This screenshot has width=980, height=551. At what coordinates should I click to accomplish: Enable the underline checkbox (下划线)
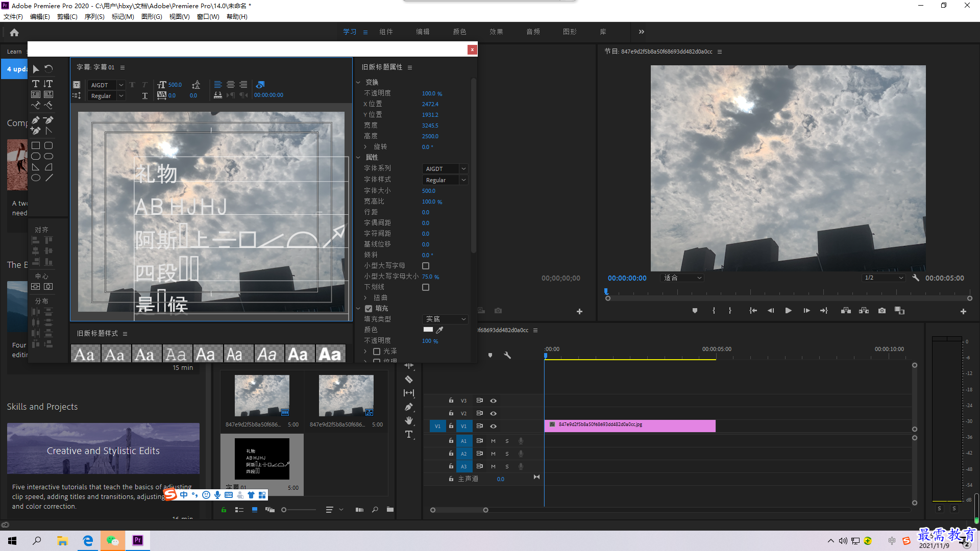tap(426, 287)
